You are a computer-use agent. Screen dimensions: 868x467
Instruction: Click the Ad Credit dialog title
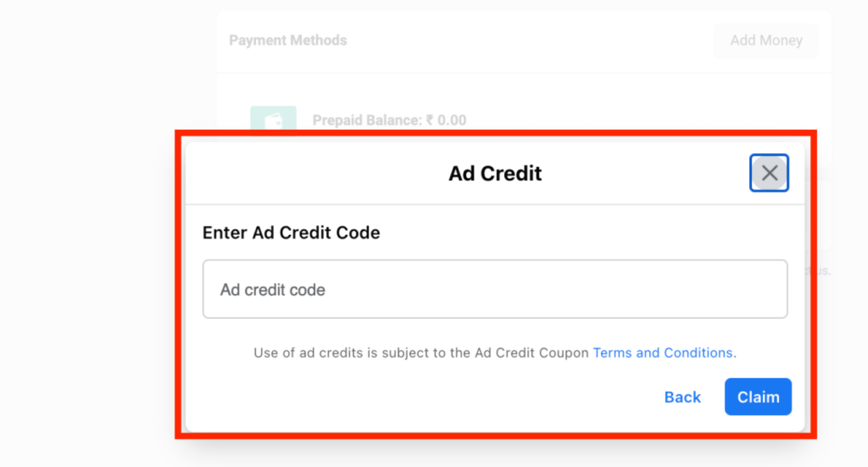point(494,173)
